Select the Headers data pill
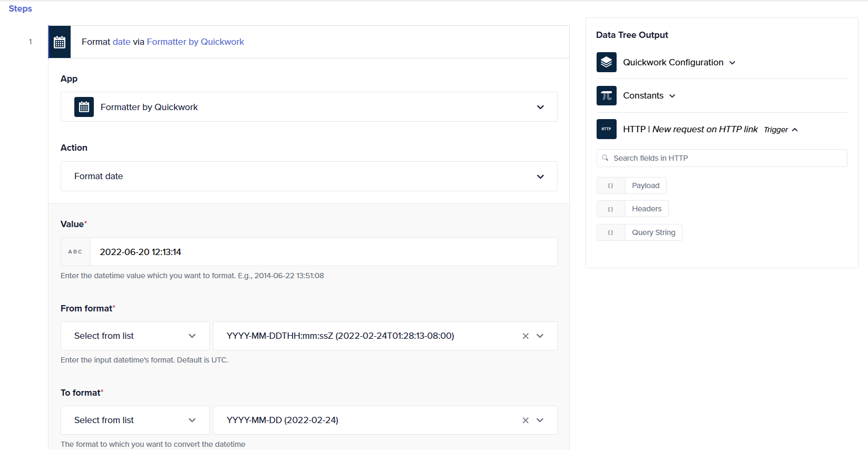The height and width of the screenshot is (450, 868). [x=647, y=209]
